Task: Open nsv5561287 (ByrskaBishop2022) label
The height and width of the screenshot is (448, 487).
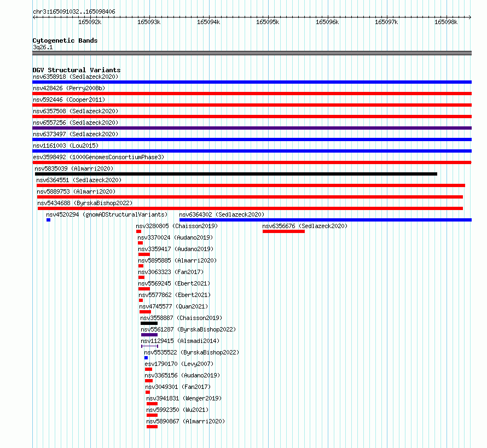Action: click(x=188, y=329)
